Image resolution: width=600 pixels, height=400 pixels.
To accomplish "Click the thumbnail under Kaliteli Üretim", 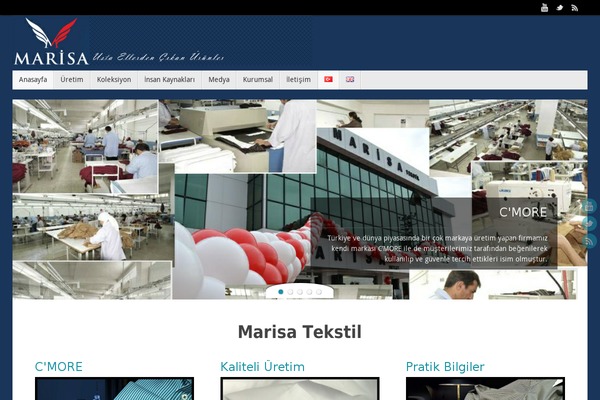I will coord(300,389).
